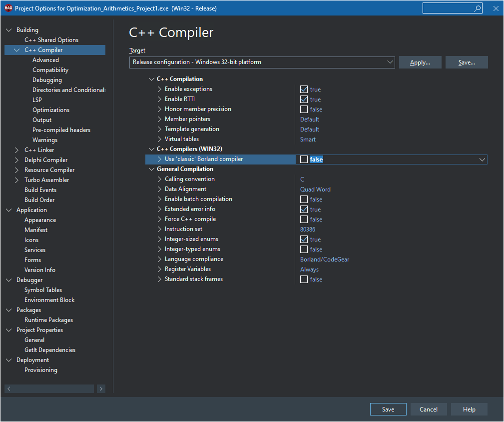
Task: Check Standard stack frames checkbox
Action: coord(304,279)
